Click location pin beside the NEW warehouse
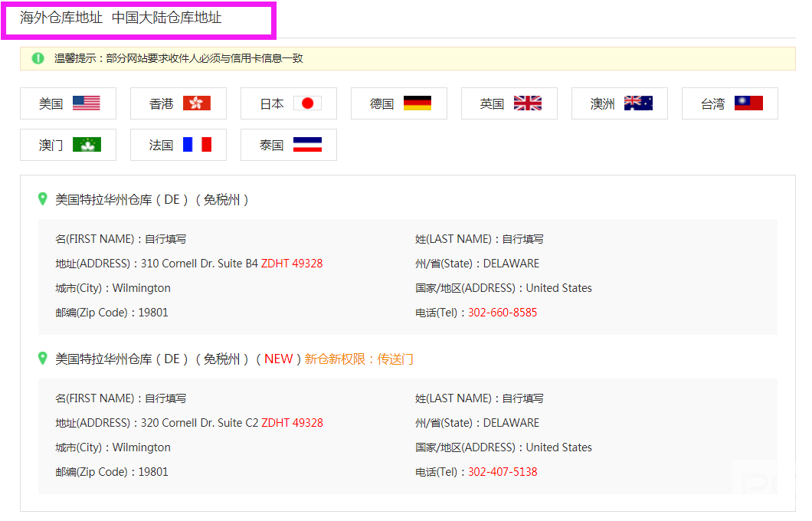This screenshot has width=812, height=521. pyautogui.click(x=43, y=359)
